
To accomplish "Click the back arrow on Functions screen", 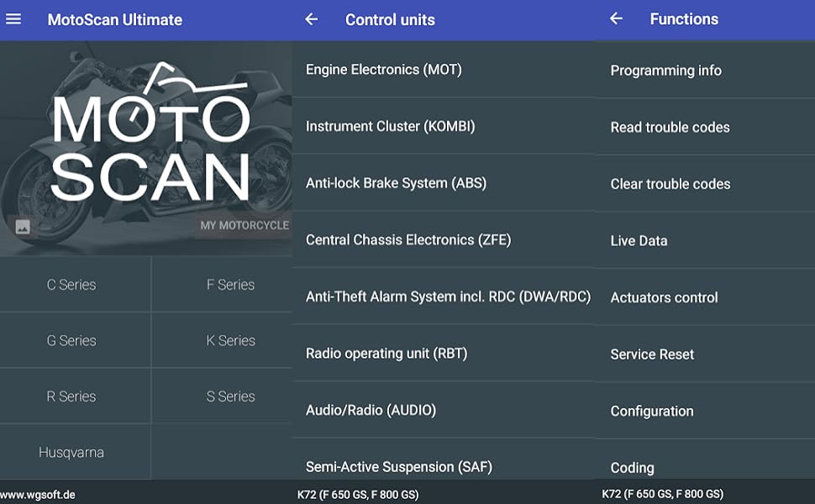I will coord(616,18).
